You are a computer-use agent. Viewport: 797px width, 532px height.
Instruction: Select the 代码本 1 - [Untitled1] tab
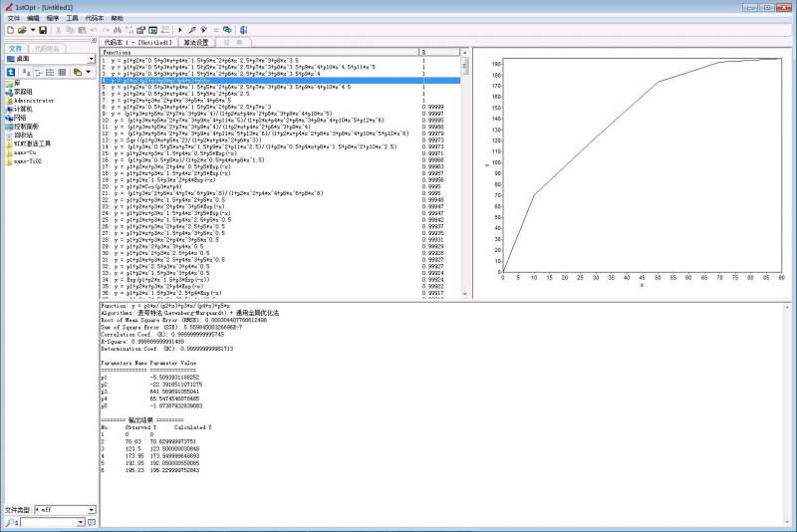tap(138, 43)
